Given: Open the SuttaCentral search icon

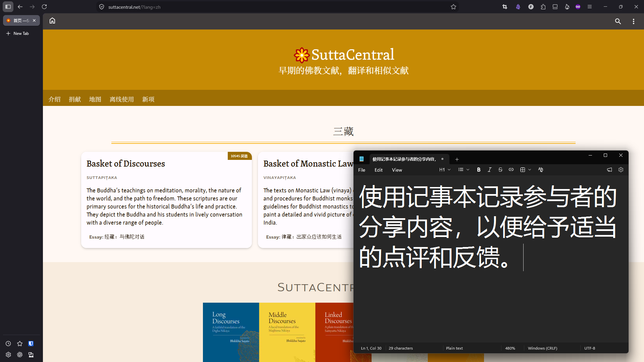Looking at the screenshot, I should [618, 21].
